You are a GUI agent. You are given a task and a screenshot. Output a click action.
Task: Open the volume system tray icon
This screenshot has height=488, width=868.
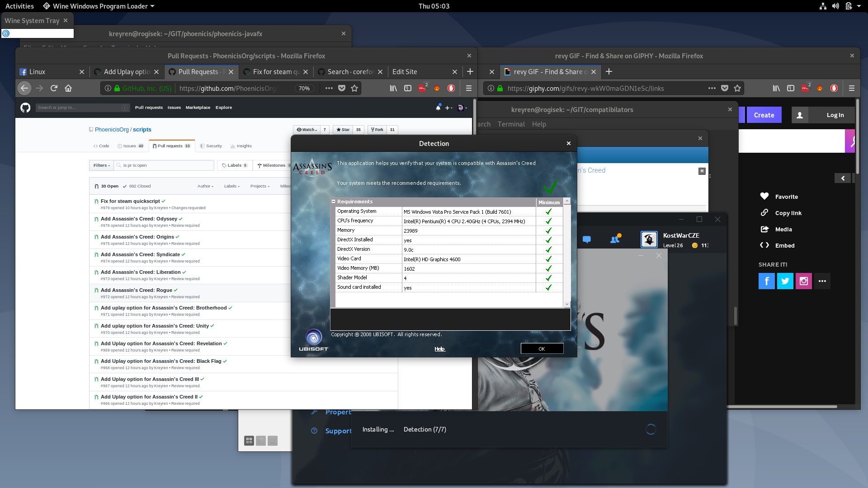(x=835, y=6)
